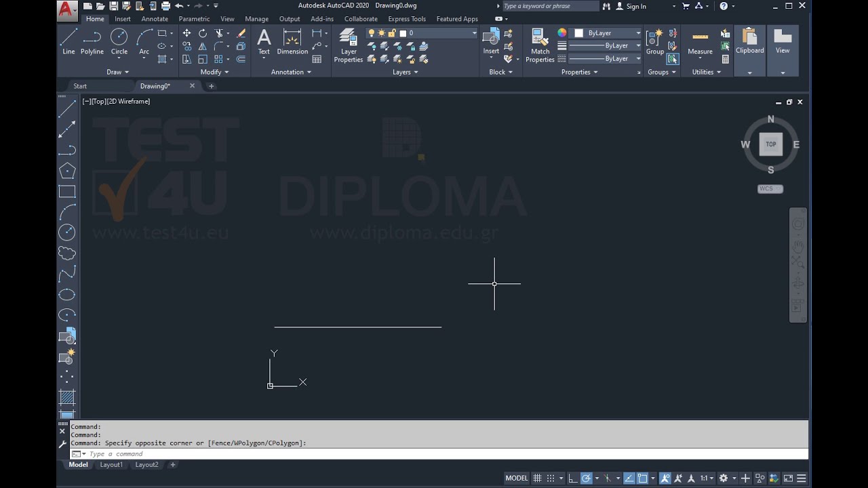Expand the Layers panel

406,72
